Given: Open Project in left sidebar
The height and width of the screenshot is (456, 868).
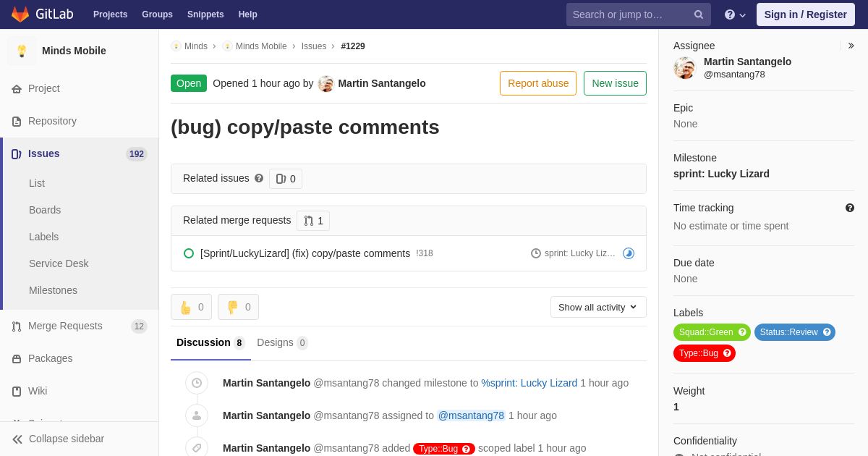Looking at the screenshot, I should point(80,88).
